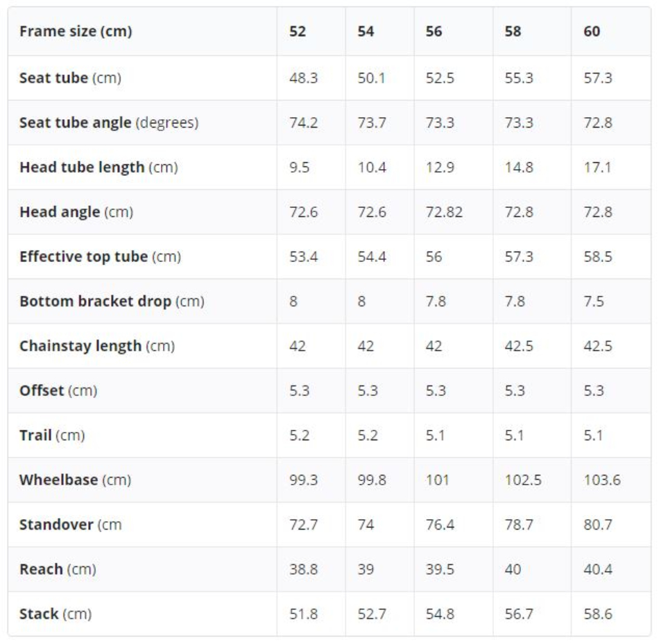Click the Stack row label
The width and height of the screenshot is (659, 644).
click(x=55, y=614)
